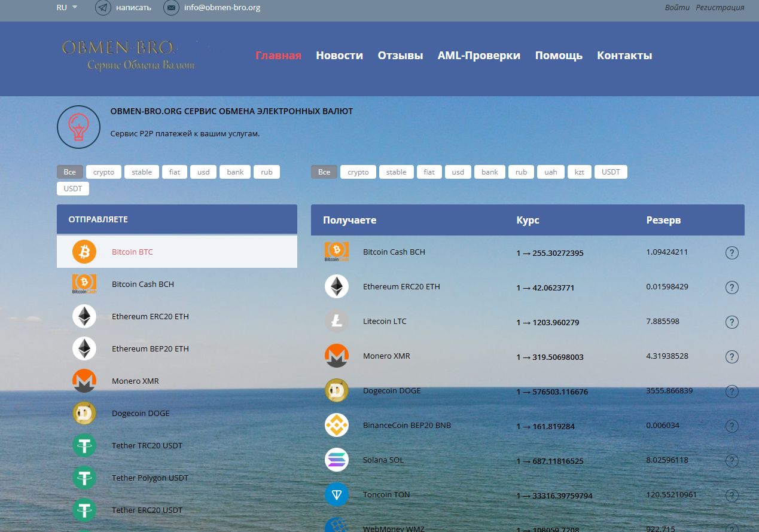
Task: Select the 'crypto' filter in the send column
Action: 103,172
